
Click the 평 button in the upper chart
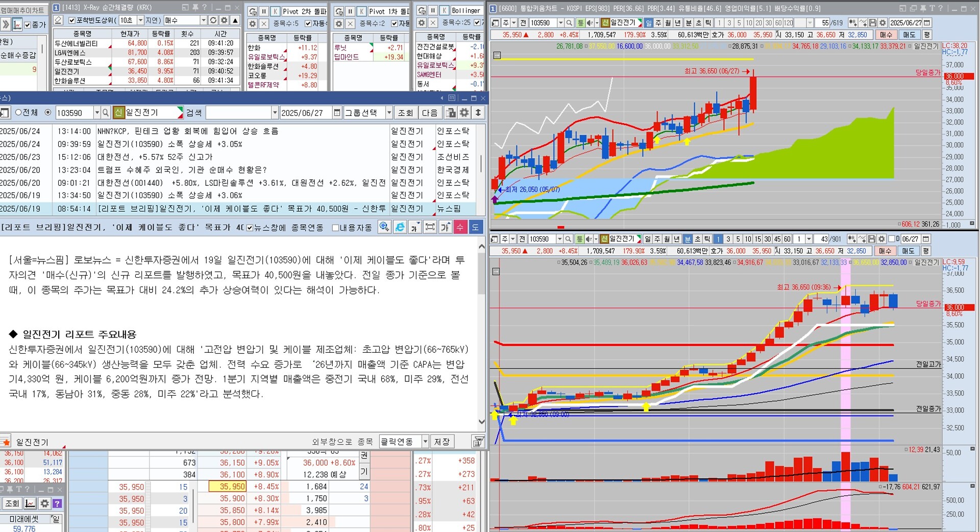tap(926, 35)
